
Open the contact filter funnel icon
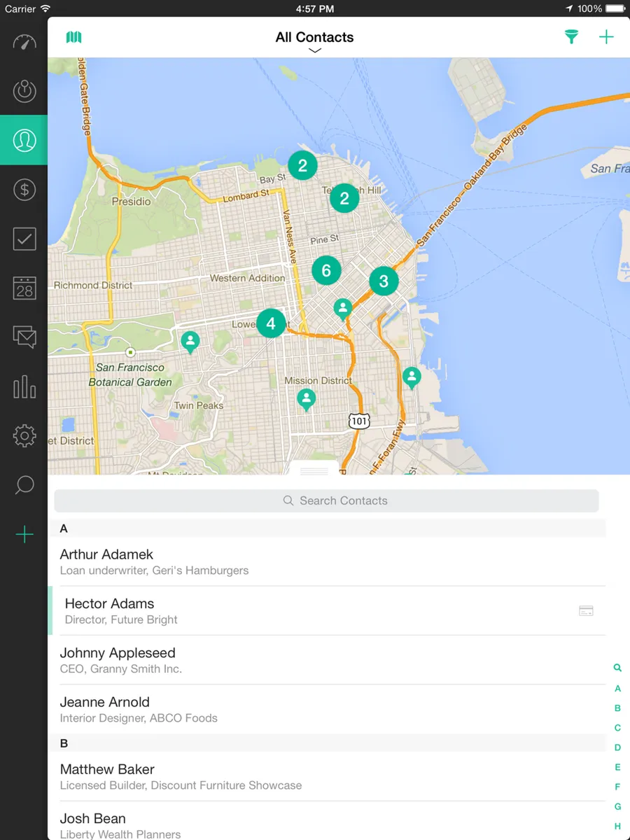tap(571, 37)
